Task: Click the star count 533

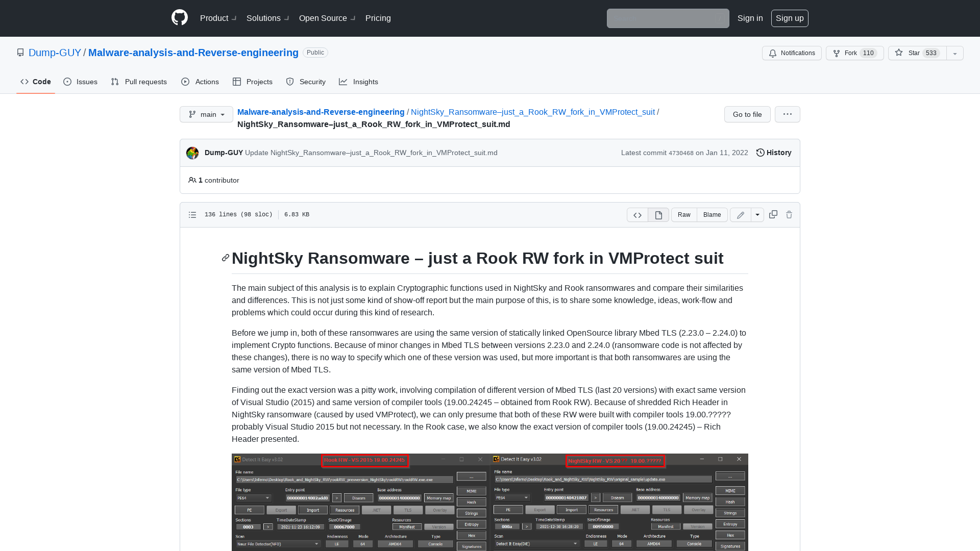Action: pos(931,53)
